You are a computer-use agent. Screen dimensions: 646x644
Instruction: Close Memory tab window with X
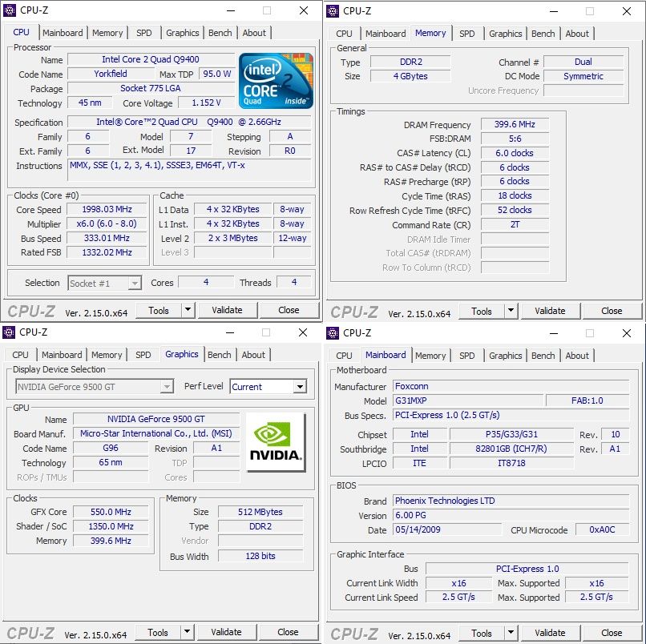point(627,11)
